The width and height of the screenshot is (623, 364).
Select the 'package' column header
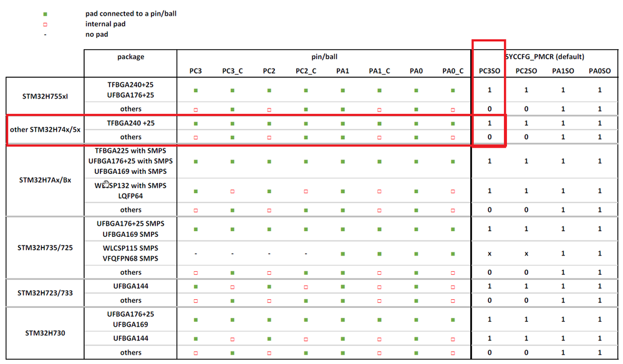(131, 57)
